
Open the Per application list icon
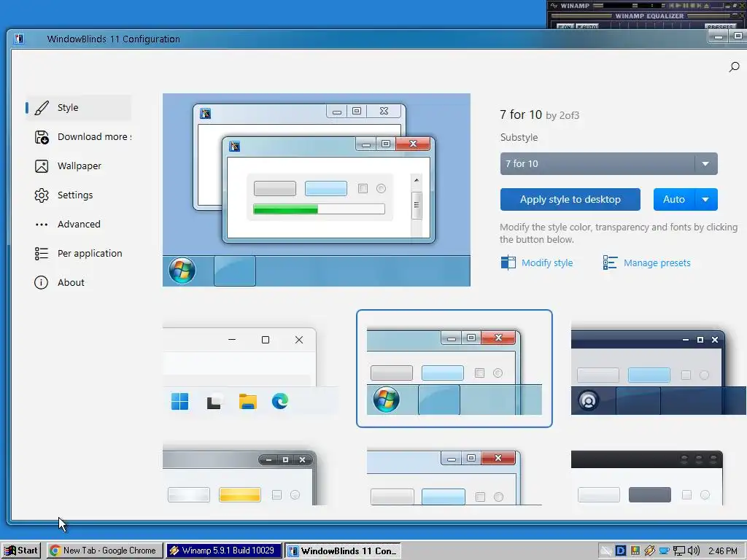[42, 253]
